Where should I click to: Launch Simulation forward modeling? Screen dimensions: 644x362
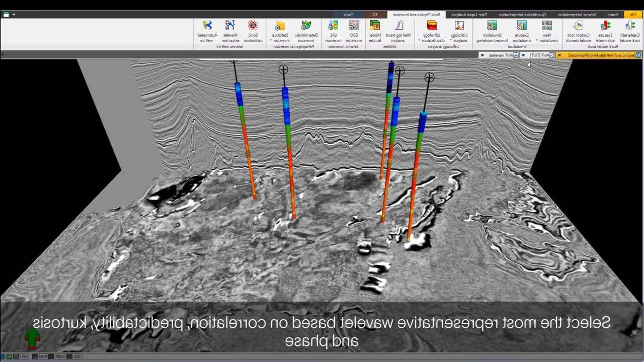click(492, 31)
